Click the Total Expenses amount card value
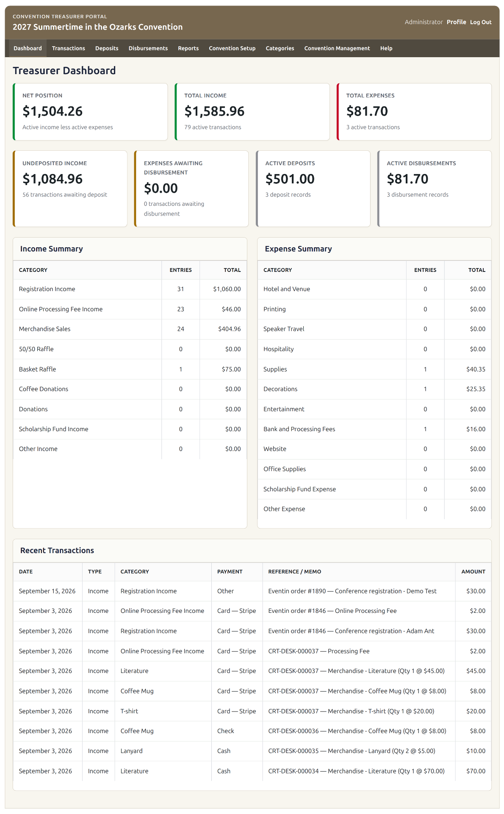 367,111
